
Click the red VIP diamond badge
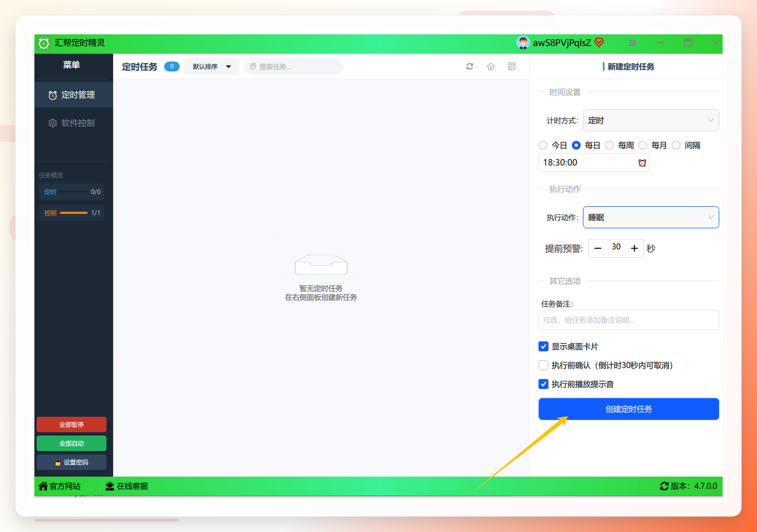point(599,43)
